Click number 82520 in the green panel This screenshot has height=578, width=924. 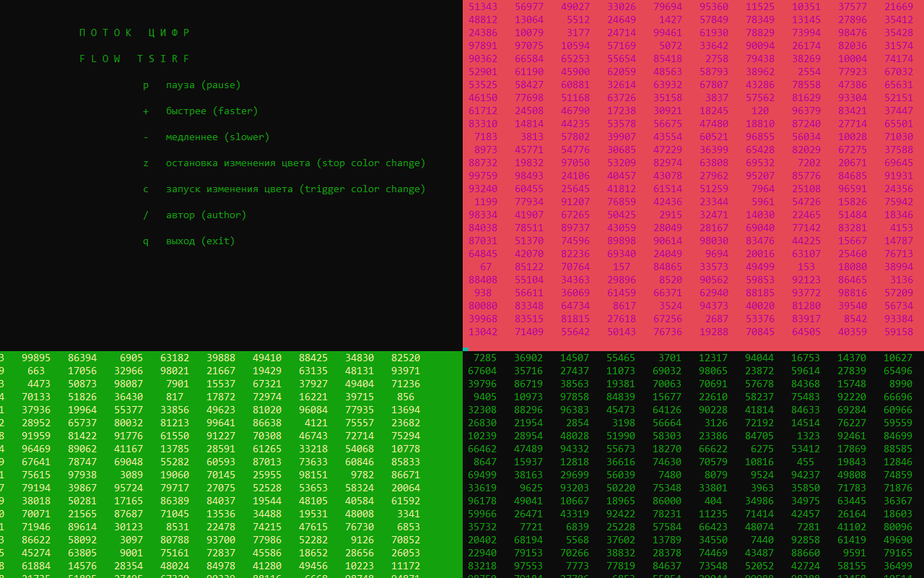click(x=406, y=358)
